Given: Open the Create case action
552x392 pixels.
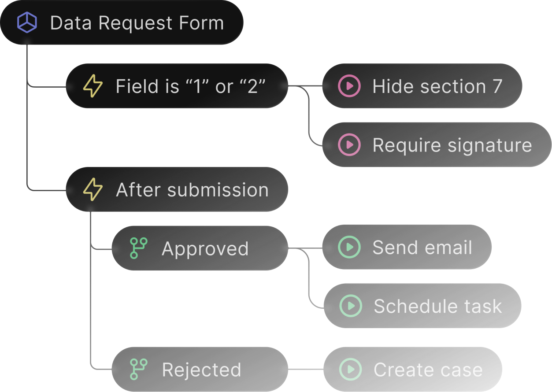Looking at the screenshot, I should (428, 370).
